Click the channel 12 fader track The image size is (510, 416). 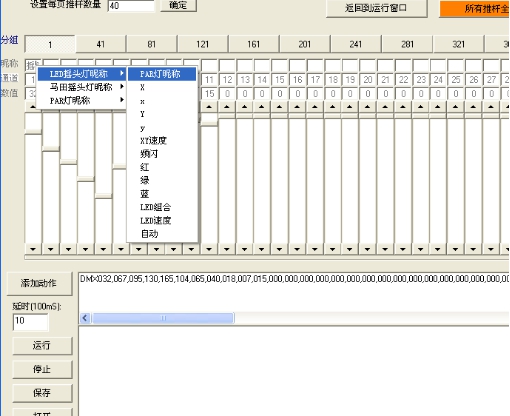[227, 180]
